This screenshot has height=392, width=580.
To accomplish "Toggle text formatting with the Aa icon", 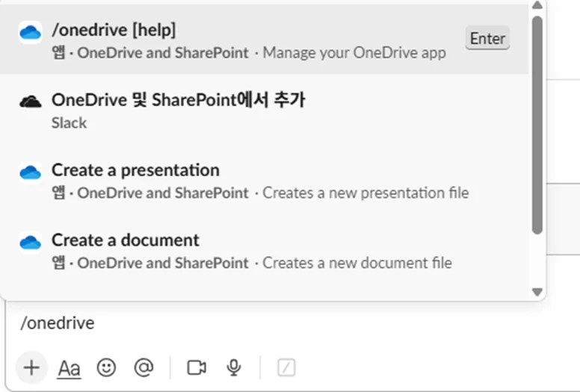I will 69,367.
